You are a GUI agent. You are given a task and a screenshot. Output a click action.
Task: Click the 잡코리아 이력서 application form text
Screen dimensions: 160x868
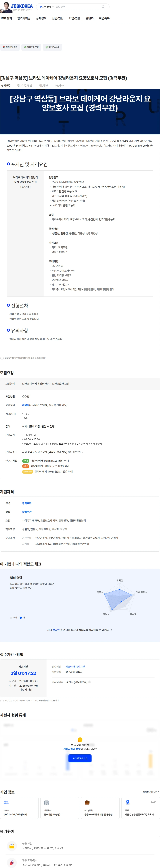click(74, 672)
